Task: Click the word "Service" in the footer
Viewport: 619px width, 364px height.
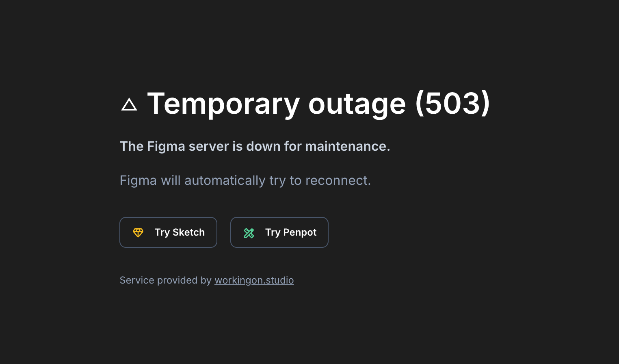Action: pyautogui.click(x=137, y=280)
